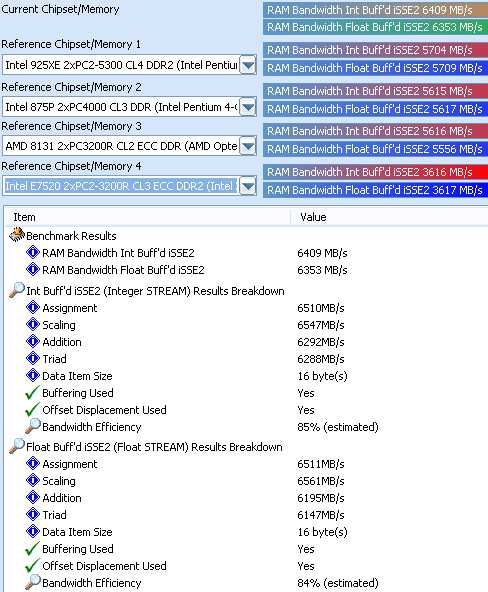This screenshot has width=488, height=592.
Task: Click the current RAM Bandwidth Int 6409 MB/s bar
Action: (x=376, y=10)
